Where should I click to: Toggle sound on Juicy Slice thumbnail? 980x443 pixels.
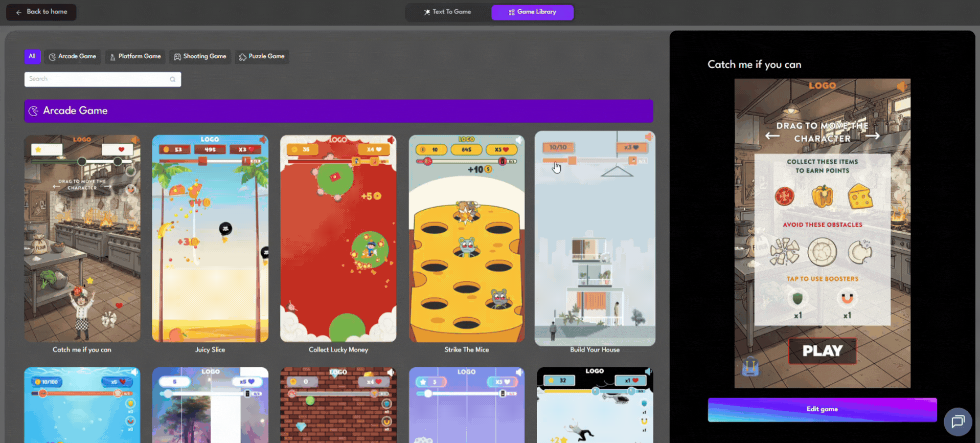point(263,140)
